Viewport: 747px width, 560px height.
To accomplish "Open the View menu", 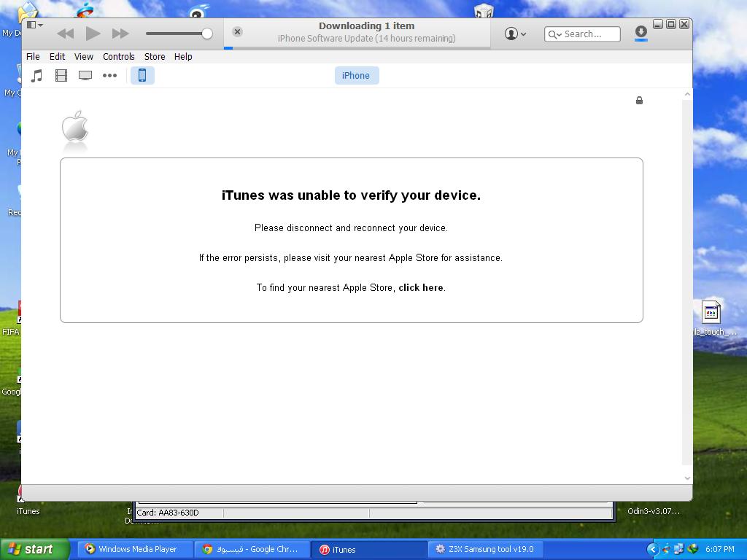I will pos(84,57).
